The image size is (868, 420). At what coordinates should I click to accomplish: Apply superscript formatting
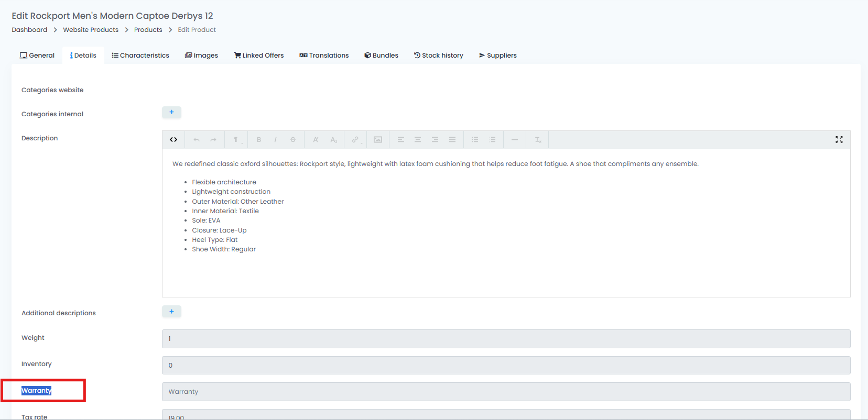pyautogui.click(x=316, y=140)
